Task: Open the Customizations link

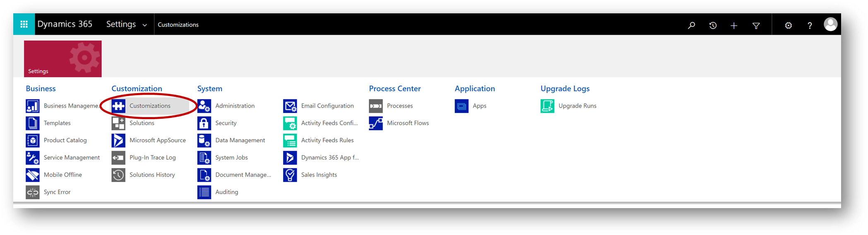Action: [150, 106]
